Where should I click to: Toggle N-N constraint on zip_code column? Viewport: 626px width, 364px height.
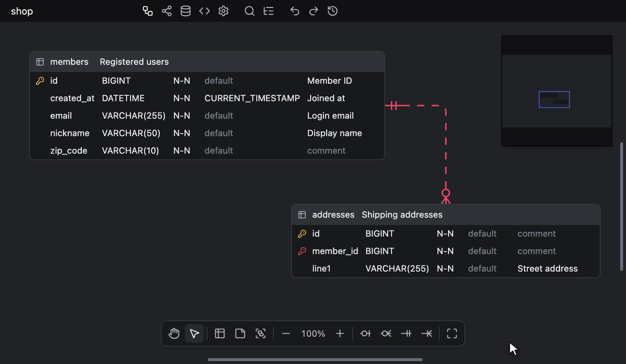(x=182, y=151)
